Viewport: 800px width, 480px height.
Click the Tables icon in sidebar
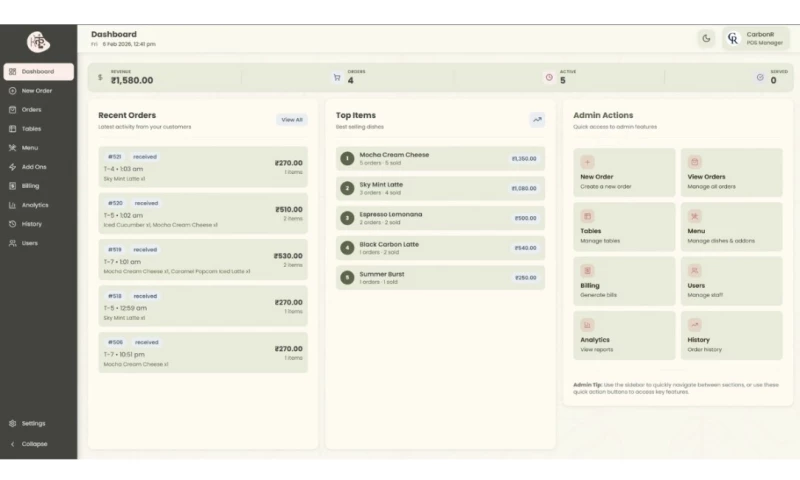(12, 129)
